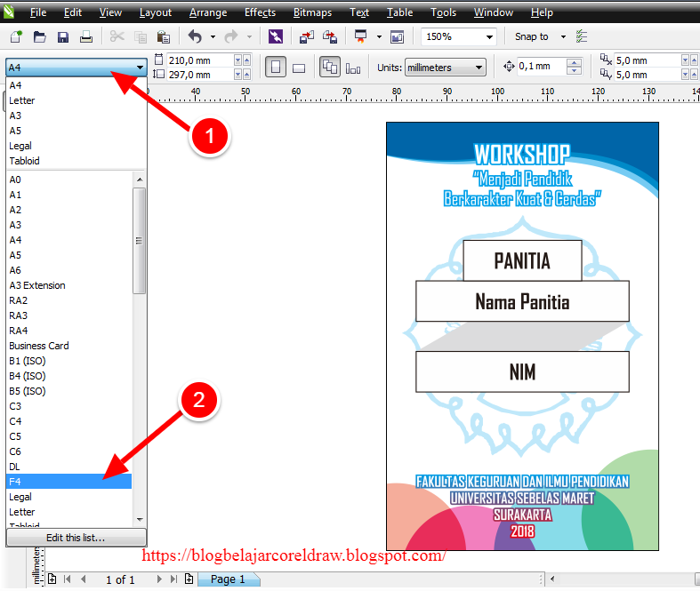Increase nudge distance with up stepper
Viewport: 700px width, 591px height.
[x=574, y=62]
